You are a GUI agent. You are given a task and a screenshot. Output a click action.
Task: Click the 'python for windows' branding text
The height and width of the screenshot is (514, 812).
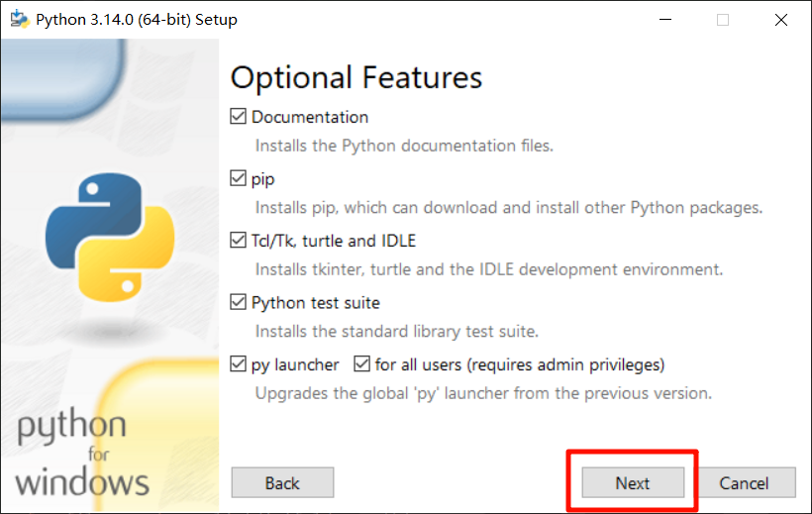[82, 455]
